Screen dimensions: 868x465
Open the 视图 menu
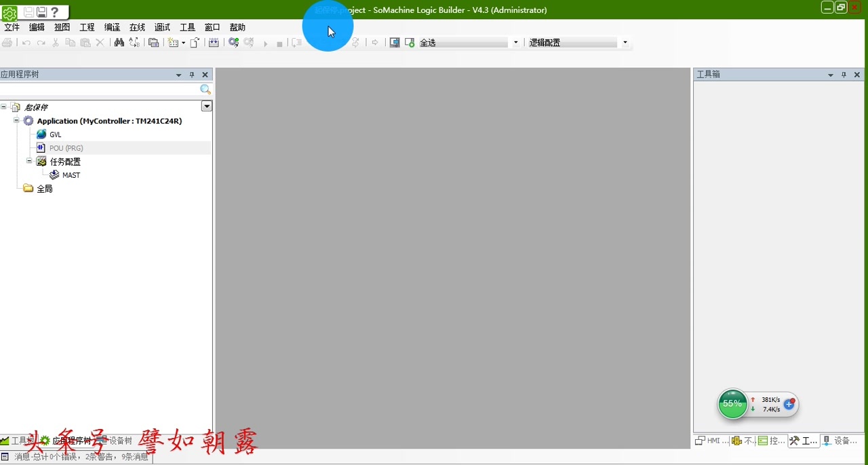[x=62, y=27]
